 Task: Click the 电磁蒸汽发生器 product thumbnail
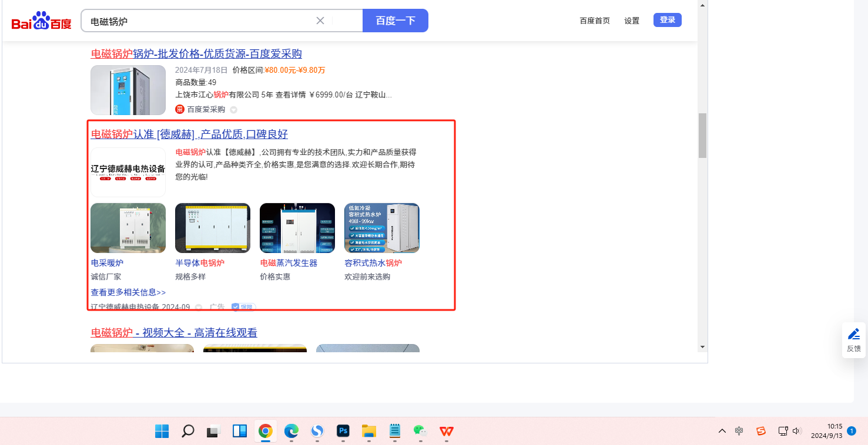tap(297, 228)
